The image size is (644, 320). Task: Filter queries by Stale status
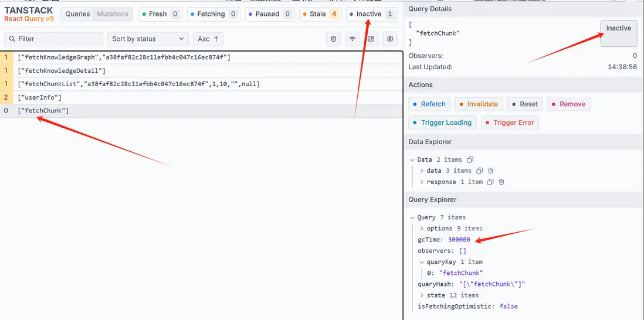(x=320, y=14)
